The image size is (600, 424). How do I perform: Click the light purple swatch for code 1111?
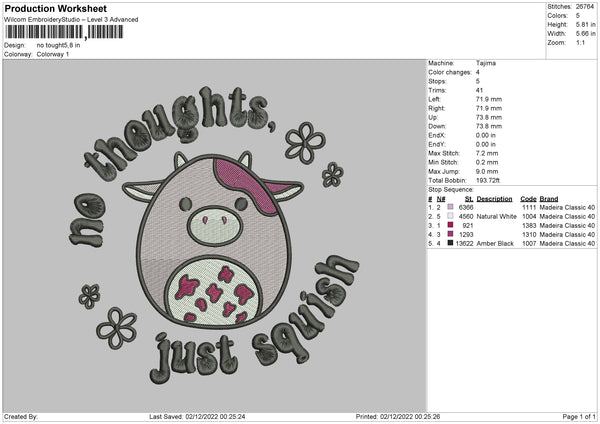pyautogui.click(x=450, y=207)
